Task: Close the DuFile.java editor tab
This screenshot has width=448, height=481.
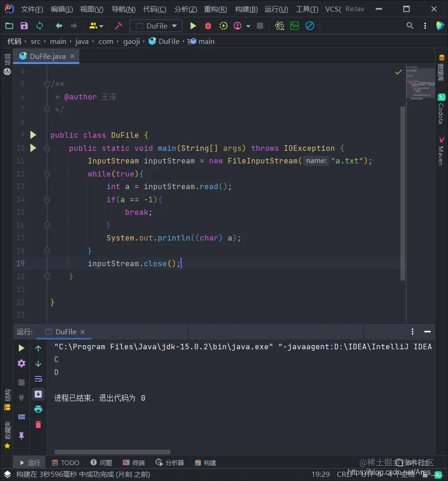Action: 72,56
